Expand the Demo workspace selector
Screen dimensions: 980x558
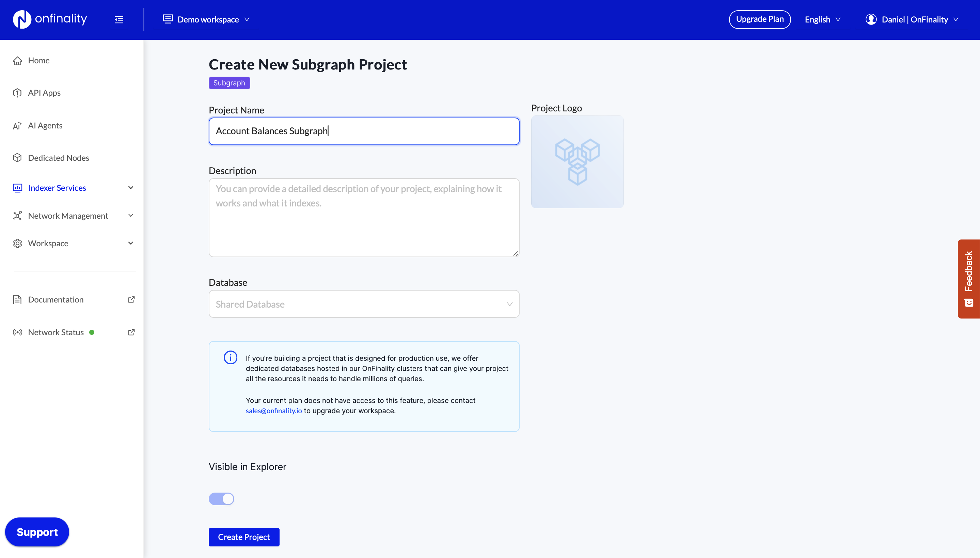207,19
